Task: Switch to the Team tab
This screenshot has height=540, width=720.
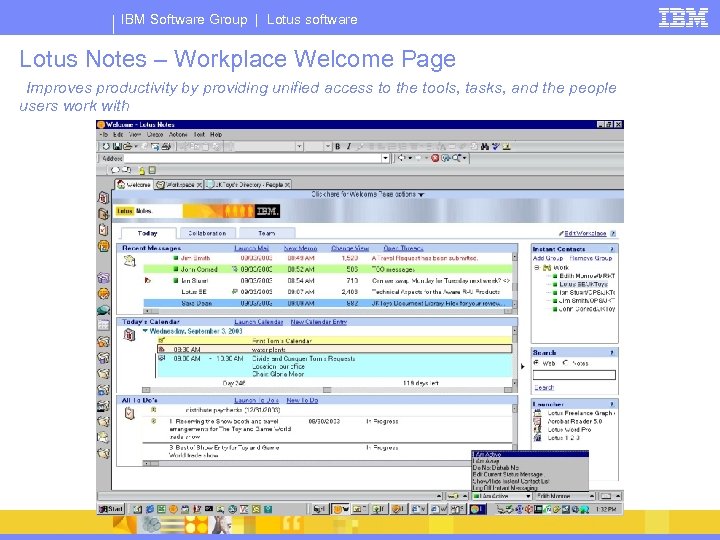Action: (x=267, y=233)
